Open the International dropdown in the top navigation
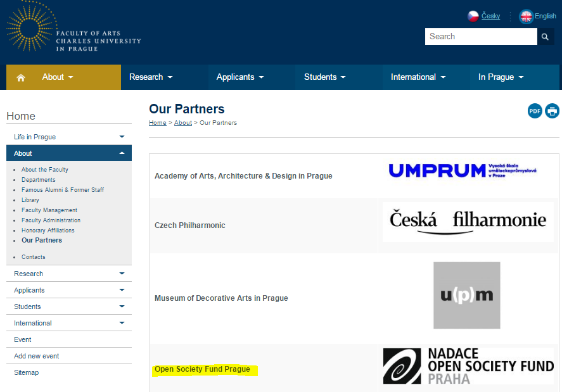The width and height of the screenshot is (562, 392). 418,77
